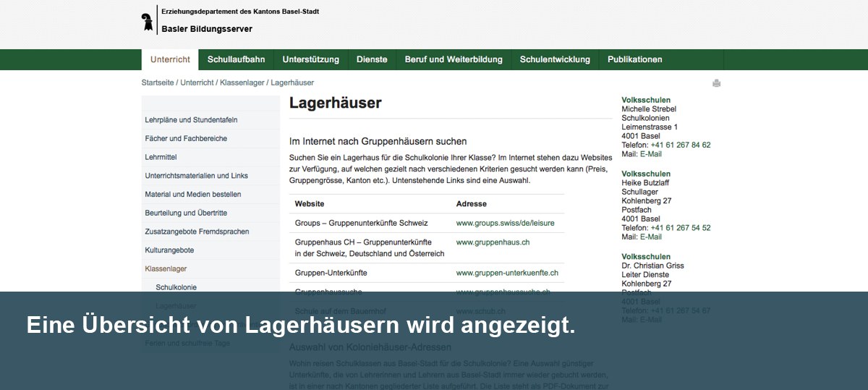This screenshot has width=868, height=390.
Task: Select the Schulentwicklung menu item
Action: click(x=555, y=59)
